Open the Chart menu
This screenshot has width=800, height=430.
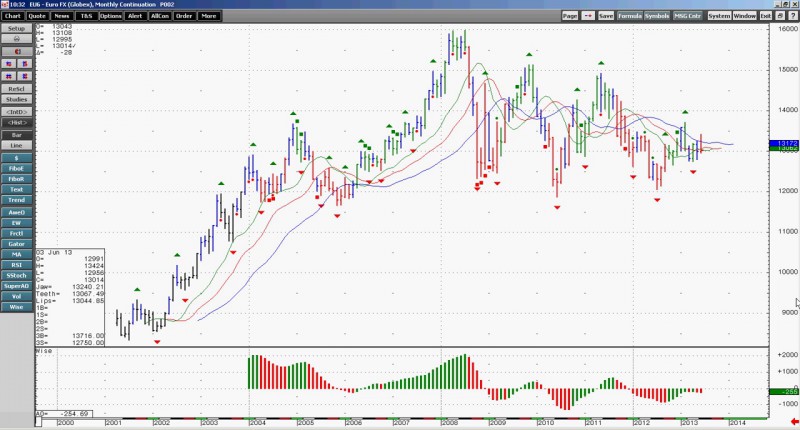(x=12, y=16)
